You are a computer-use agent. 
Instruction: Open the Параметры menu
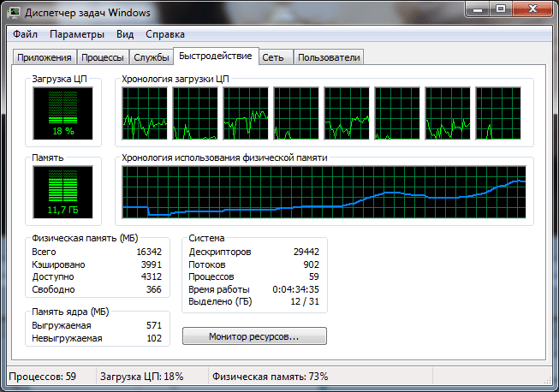click(x=77, y=34)
